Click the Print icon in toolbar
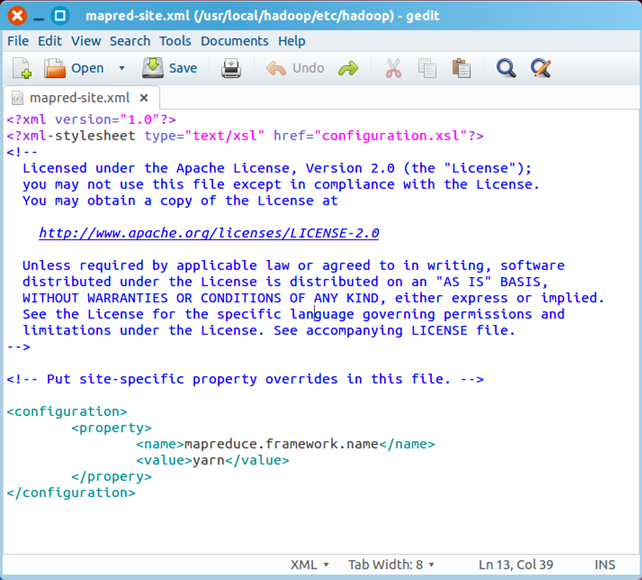The image size is (642, 580). (231, 68)
